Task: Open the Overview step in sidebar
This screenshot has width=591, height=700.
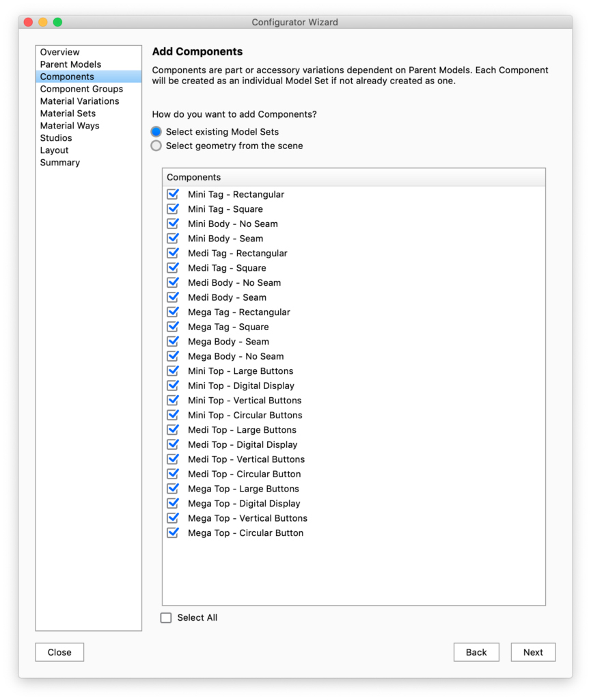Action: (x=59, y=52)
